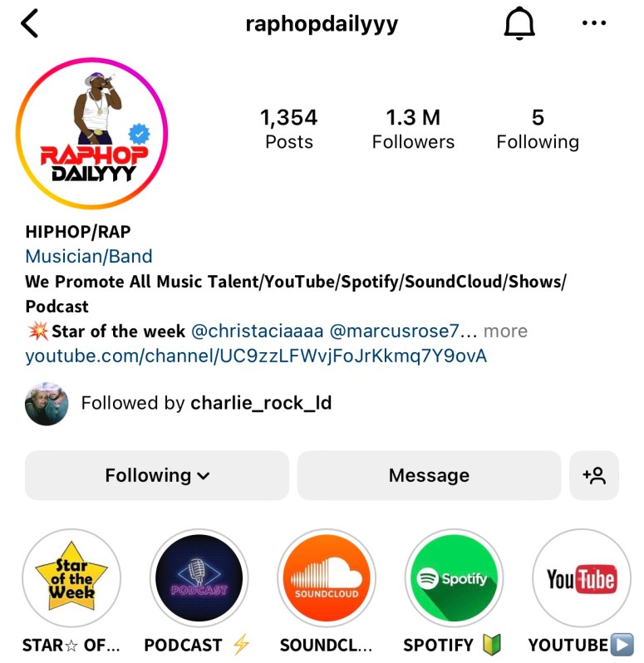
Task: Expand the Following dropdown button
Action: click(157, 475)
